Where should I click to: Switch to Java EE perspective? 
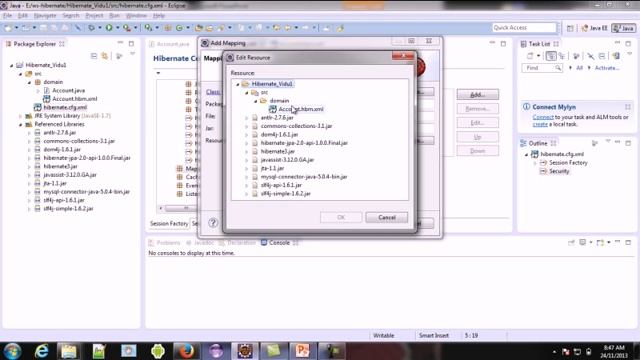coord(594,28)
